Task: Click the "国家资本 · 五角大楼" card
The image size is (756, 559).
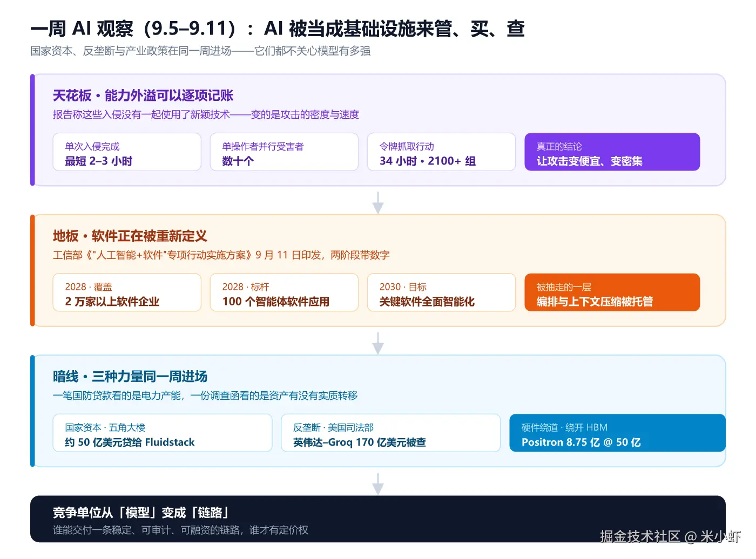Action: click(x=163, y=433)
